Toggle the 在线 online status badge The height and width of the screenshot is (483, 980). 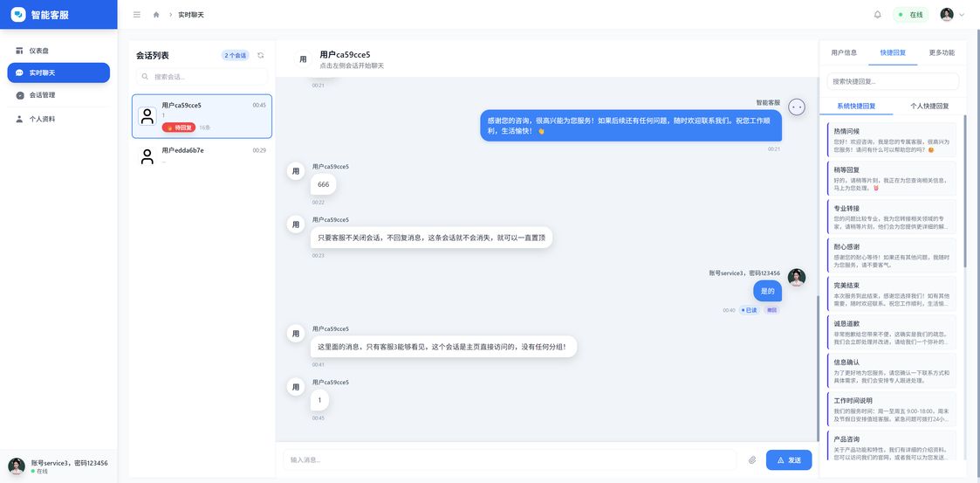910,15
